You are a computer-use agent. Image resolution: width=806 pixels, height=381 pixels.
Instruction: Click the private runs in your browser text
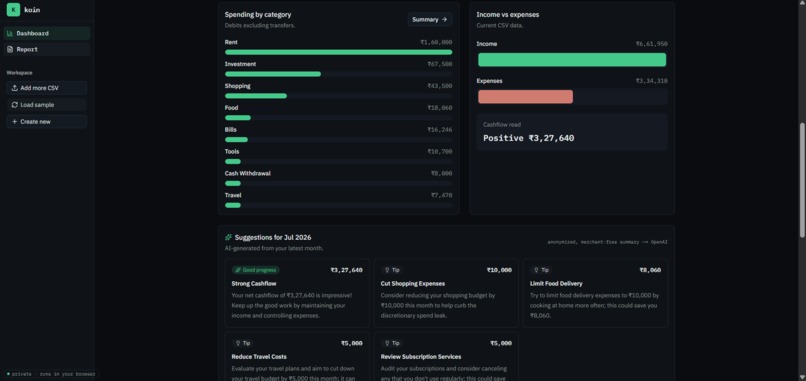[53, 374]
